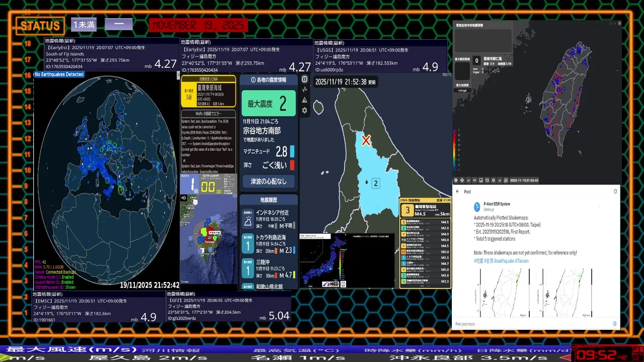The width and height of the screenshot is (644, 362).
Task: Click the P-Alert EEW System account name
Action: click(497, 204)
